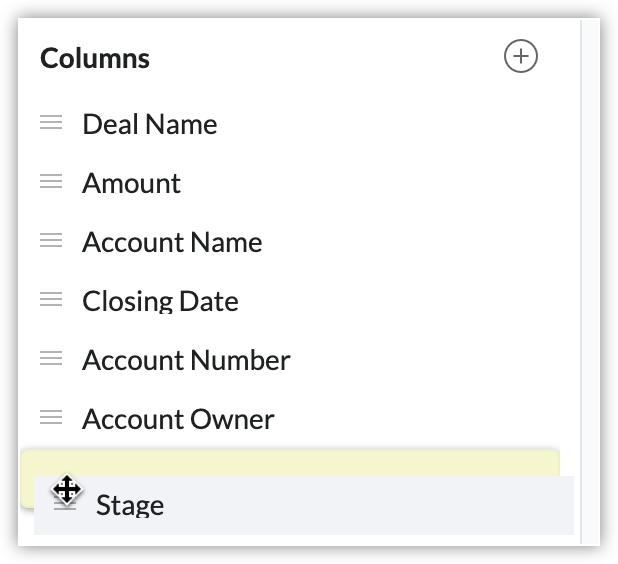Select the Deal Name column
Viewport: 618px width, 564px height.
(x=149, y=124)
